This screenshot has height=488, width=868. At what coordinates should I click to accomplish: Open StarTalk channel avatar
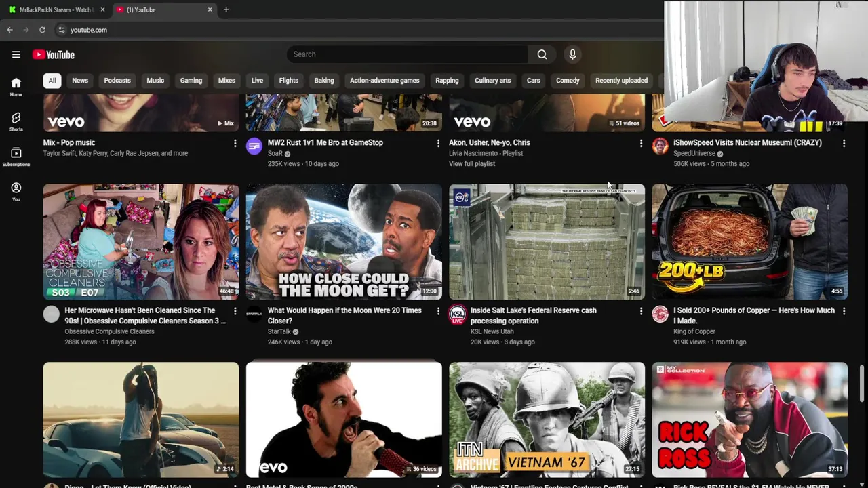click(254, 314)
